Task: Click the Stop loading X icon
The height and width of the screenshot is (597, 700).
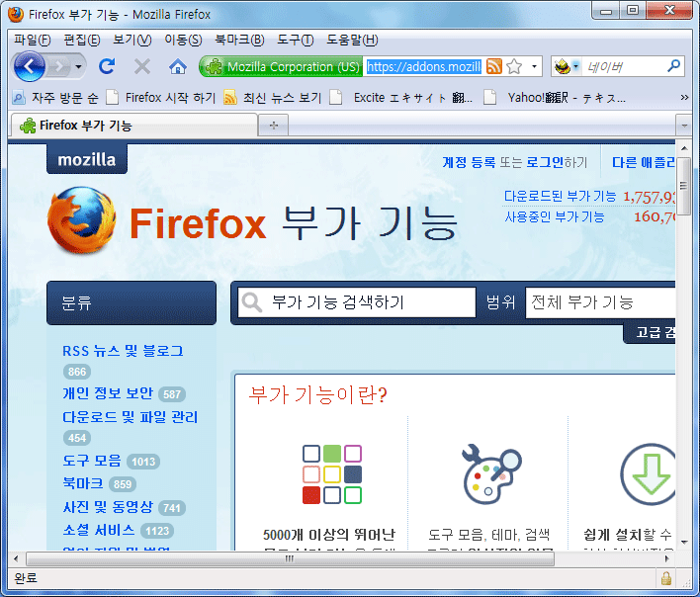Action: 142,67
